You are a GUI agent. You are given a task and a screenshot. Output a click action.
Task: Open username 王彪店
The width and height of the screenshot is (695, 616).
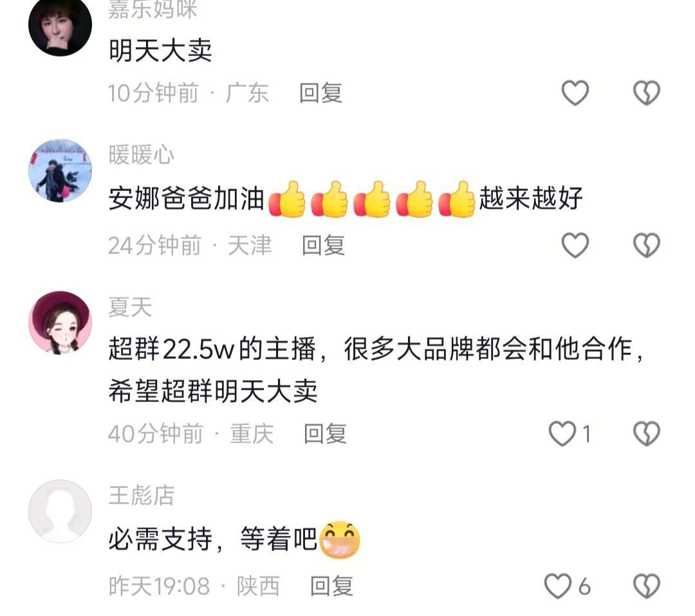click(142, 495)
